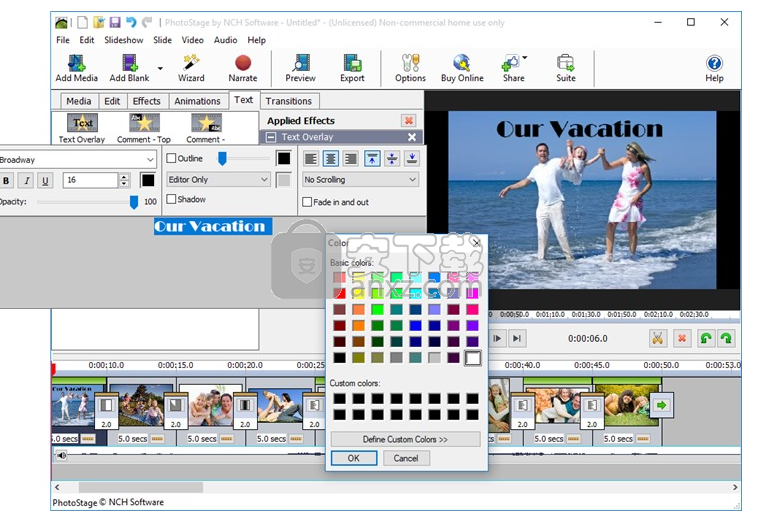This screenshot has width=758, height=521.
Task: Collapse the Text Overlay effect section
Action: [x=271, y=137]
